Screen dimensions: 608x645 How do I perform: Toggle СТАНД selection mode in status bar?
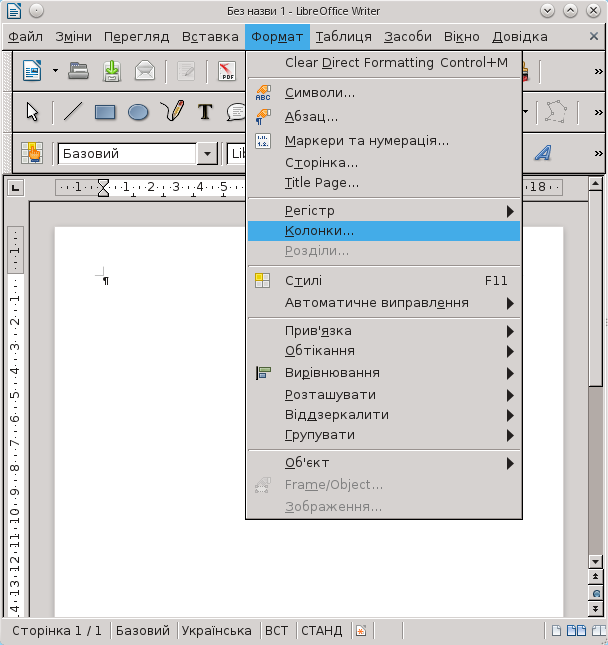pyautogui.click(x=322, y=631)
